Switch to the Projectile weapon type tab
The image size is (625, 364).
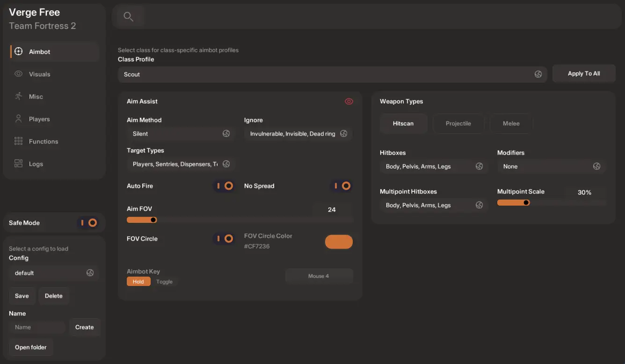point(458,123)
